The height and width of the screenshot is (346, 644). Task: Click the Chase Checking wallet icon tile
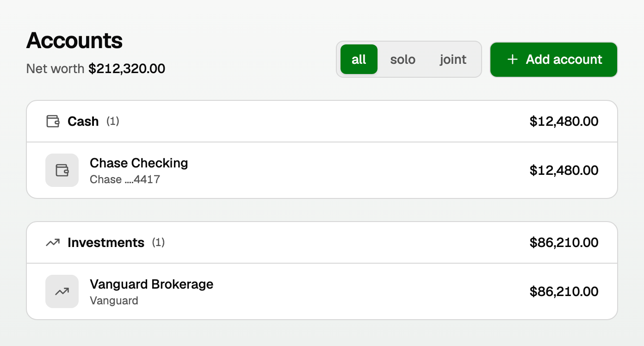(62, 170)
